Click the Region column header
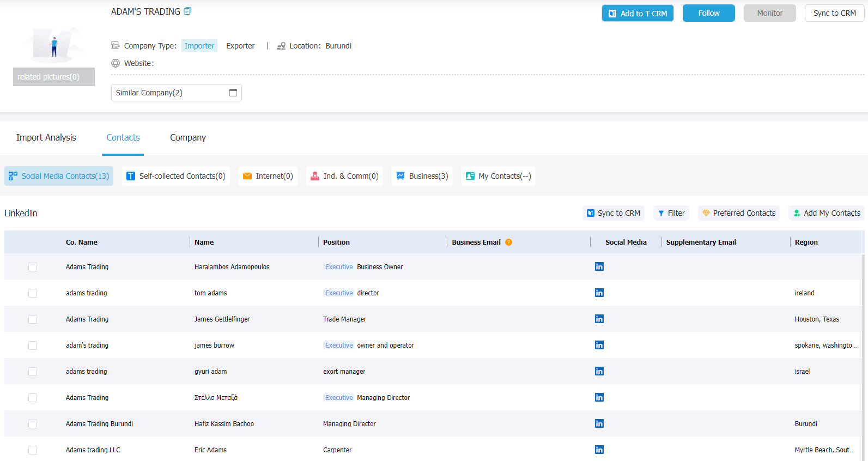This screenshot has height=461, width=868. tap(806, 242)
